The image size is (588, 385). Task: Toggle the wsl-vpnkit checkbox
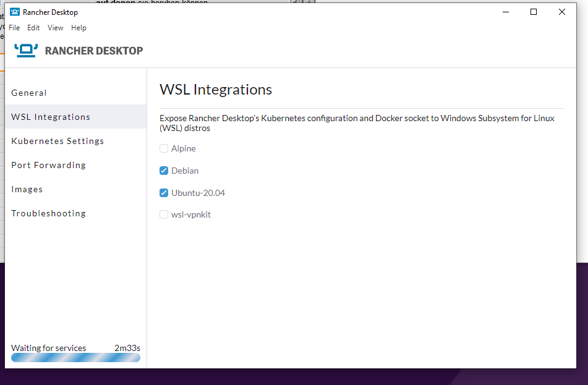coord(164,214)
